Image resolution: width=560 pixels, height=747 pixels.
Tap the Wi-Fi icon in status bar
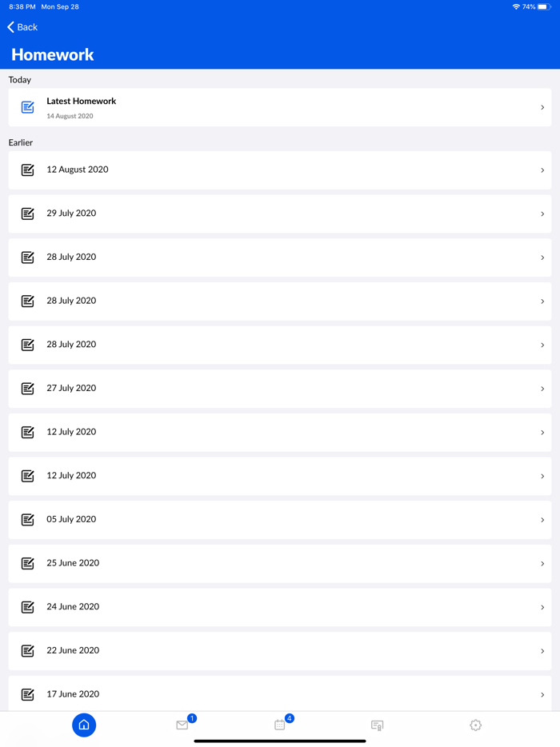click(516, 6)
